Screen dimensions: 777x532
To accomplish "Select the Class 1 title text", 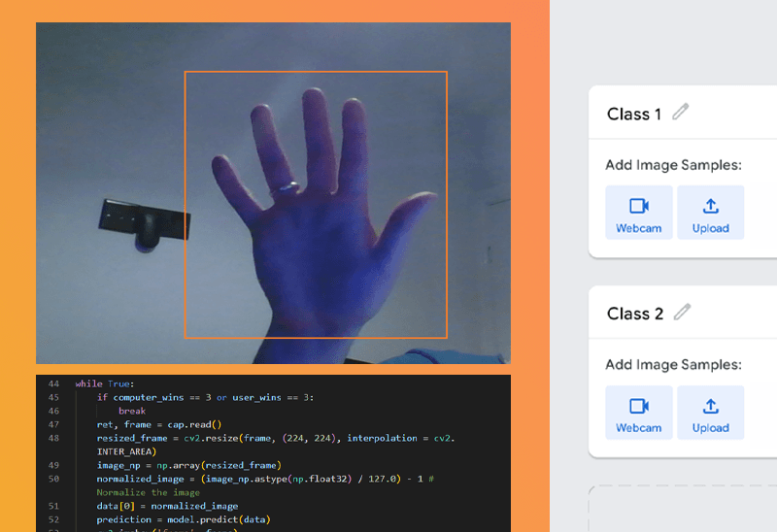I will (634, 114).
